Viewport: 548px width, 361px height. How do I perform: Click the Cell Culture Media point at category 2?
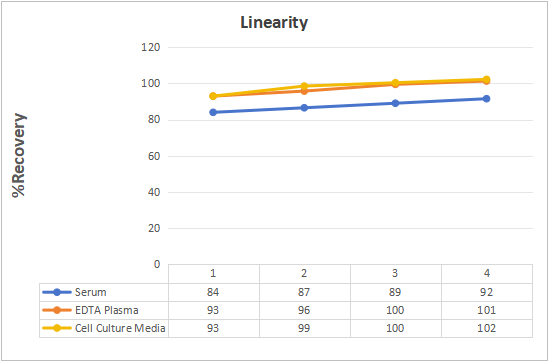point(304,86)
